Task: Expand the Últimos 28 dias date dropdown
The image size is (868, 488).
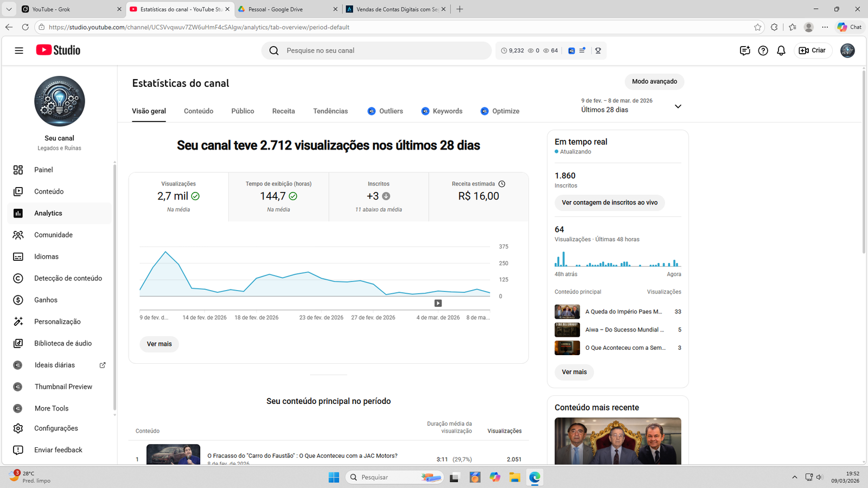Action: [x=678, y=106]
